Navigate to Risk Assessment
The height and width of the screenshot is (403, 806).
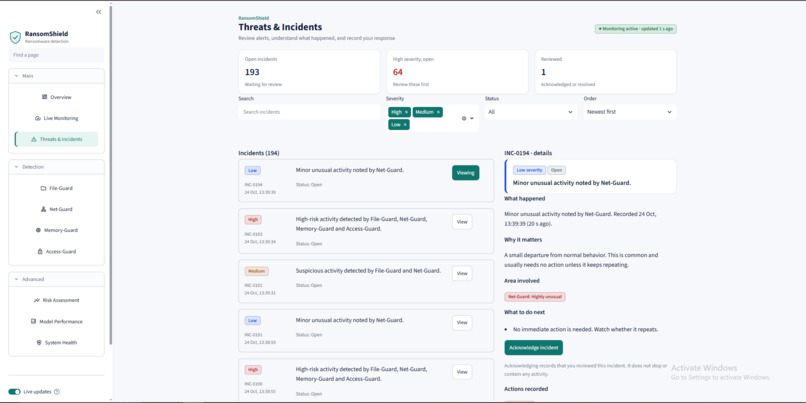pyautogui.click(x=57, y=300)
